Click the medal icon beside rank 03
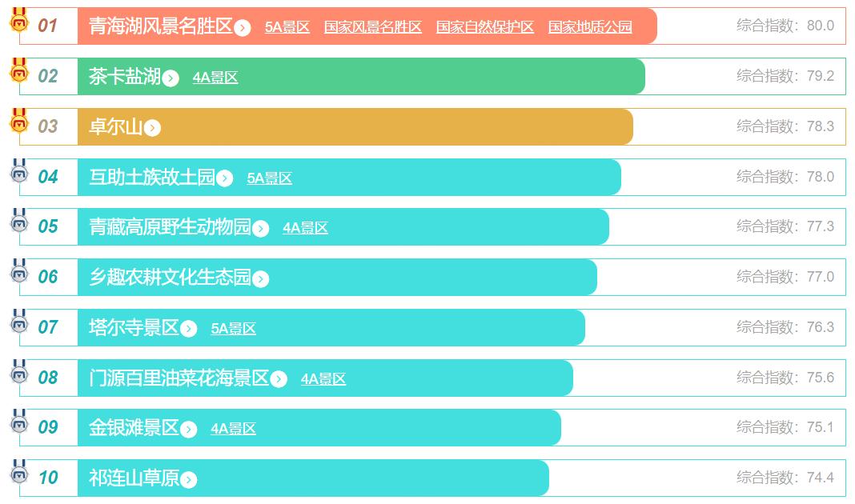 (x=18, y=121)
